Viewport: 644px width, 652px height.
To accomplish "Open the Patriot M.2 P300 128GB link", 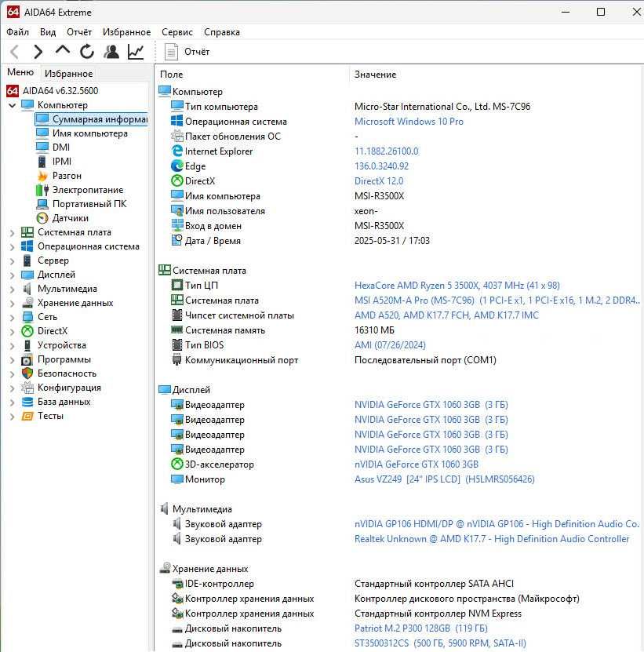I will [x=420, y=628].
